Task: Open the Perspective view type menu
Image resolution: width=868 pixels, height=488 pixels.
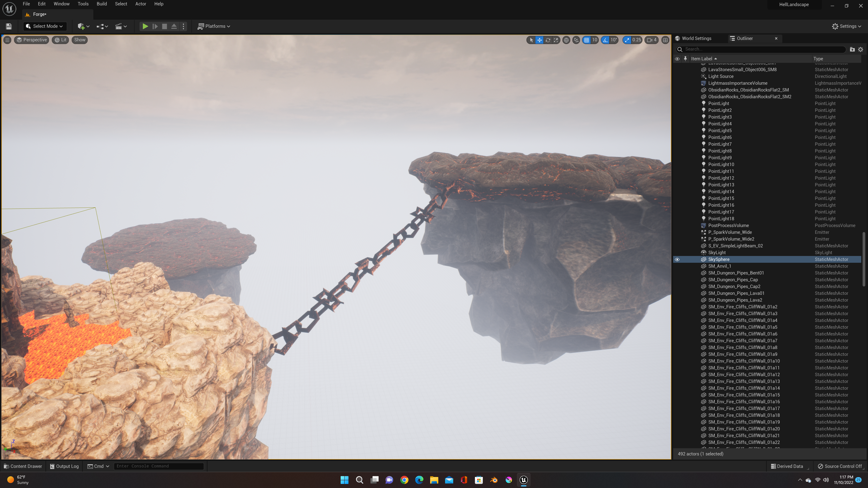Action: tap(32, 40)
